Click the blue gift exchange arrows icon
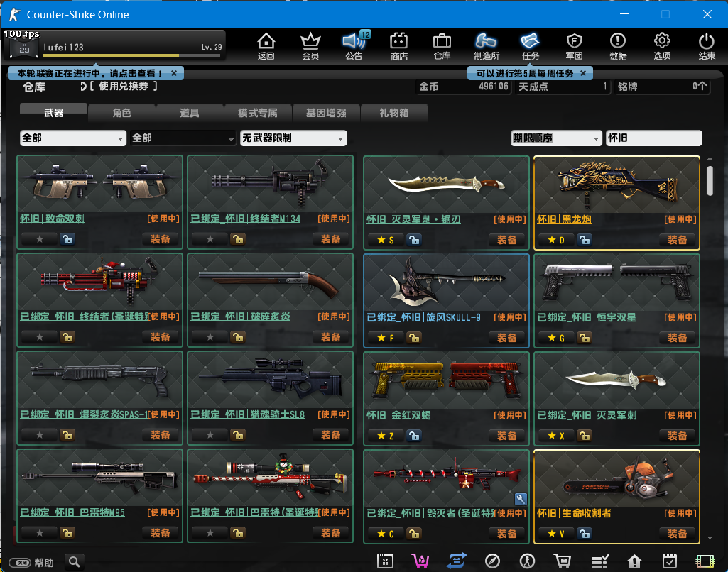728x572 pixels. pos(457,561)
